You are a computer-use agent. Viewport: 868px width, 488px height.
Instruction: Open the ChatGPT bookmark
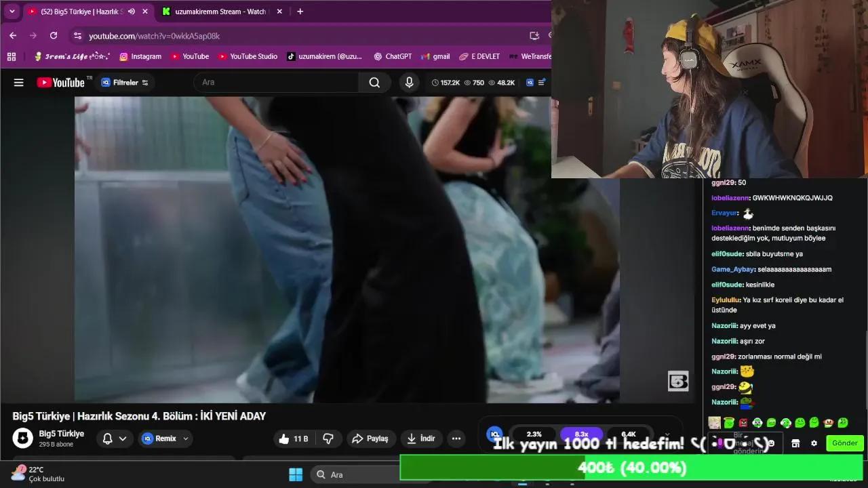393,57
